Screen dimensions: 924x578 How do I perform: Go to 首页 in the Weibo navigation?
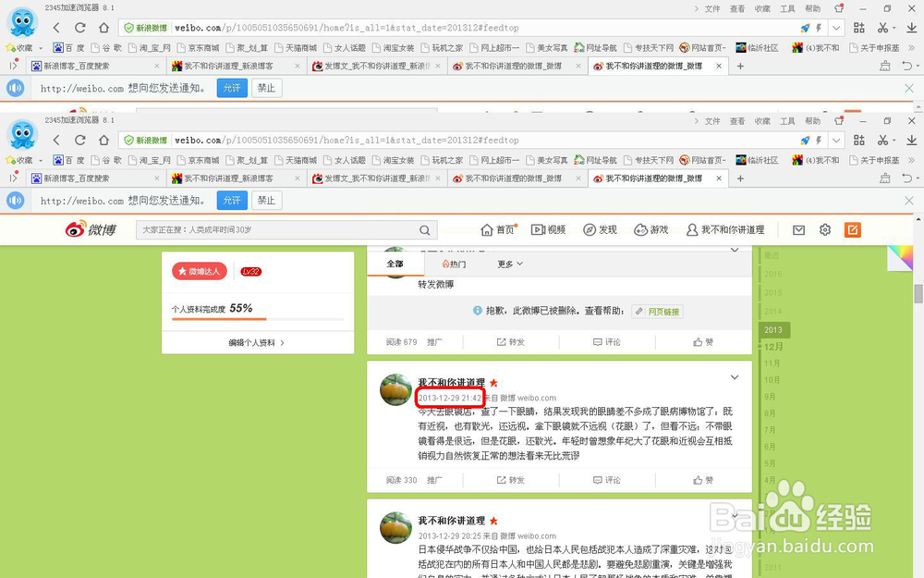(x=499, y=229)
